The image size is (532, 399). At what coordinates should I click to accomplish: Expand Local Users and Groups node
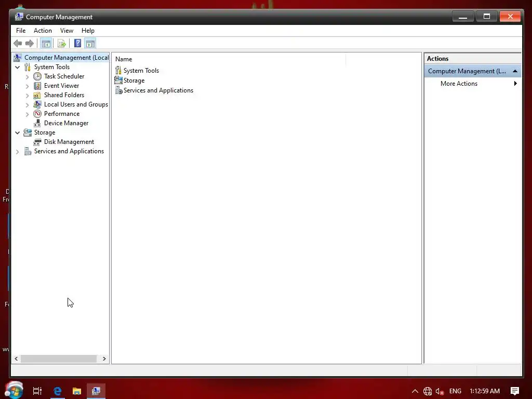click(x=28, y=105)
